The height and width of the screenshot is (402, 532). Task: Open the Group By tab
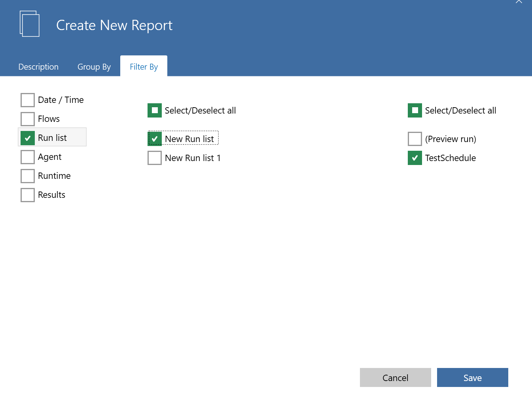pyautogui.click(x=94, y=66)
